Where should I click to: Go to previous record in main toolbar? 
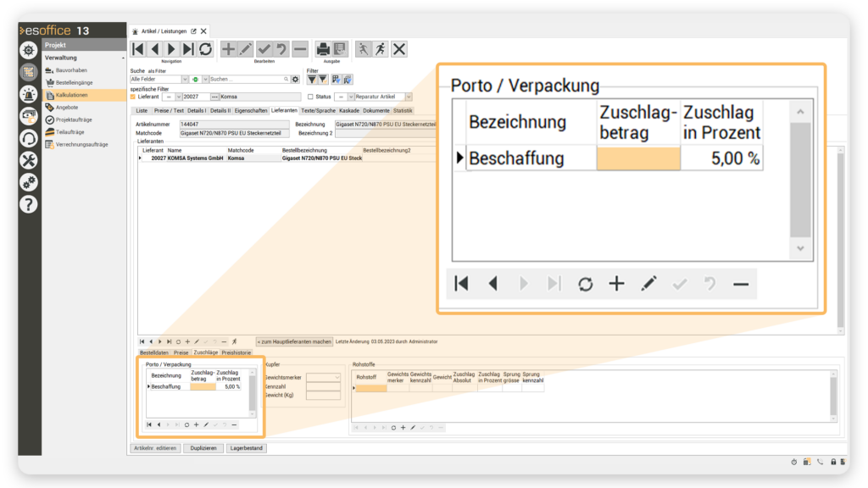[155, 49]
